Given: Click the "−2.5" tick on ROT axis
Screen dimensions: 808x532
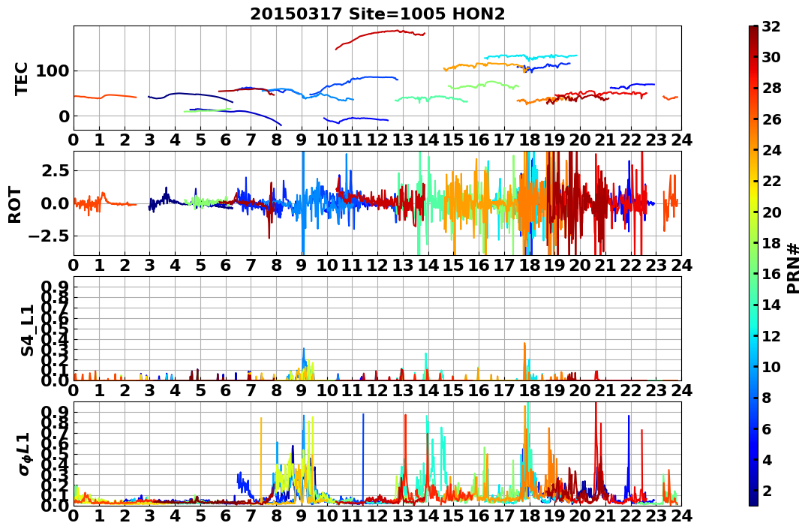Looking at the screenshot, I should click(x=50, y=236).
